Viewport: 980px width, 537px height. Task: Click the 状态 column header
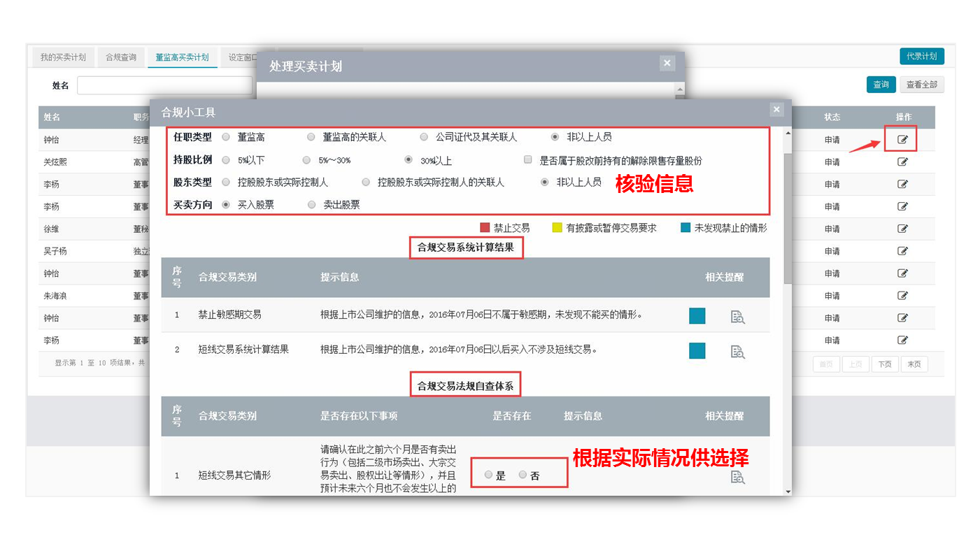pyautogui.click(x=832, y=117)
